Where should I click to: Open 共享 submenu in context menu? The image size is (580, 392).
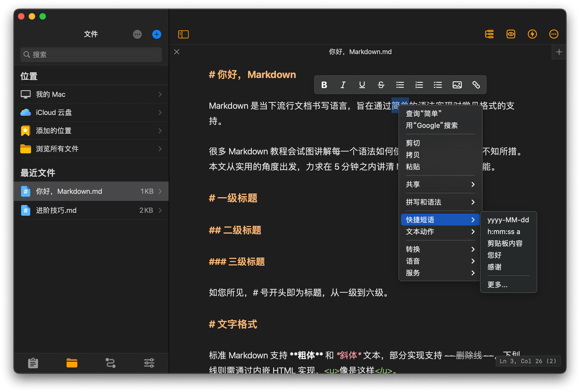440,184
